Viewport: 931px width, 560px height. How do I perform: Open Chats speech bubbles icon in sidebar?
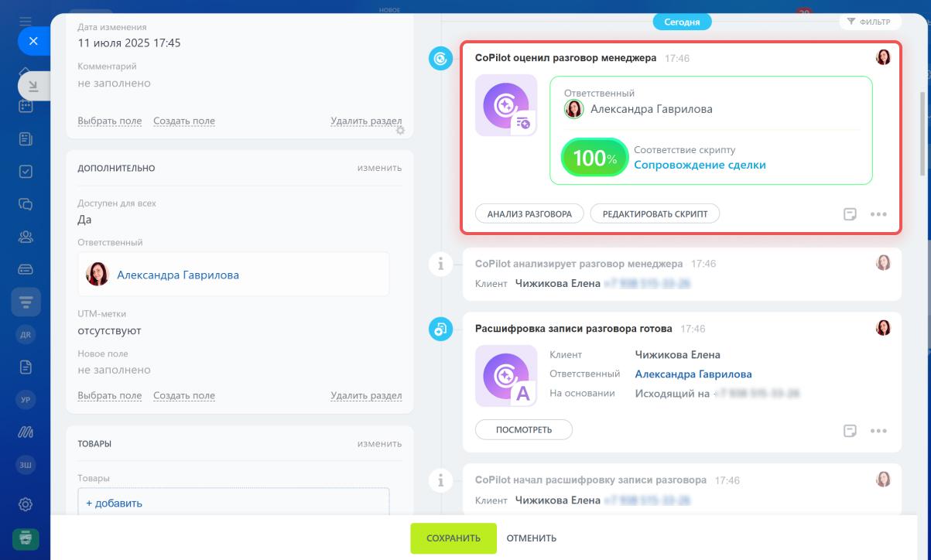pyautogui.click(x=26, y=204)
